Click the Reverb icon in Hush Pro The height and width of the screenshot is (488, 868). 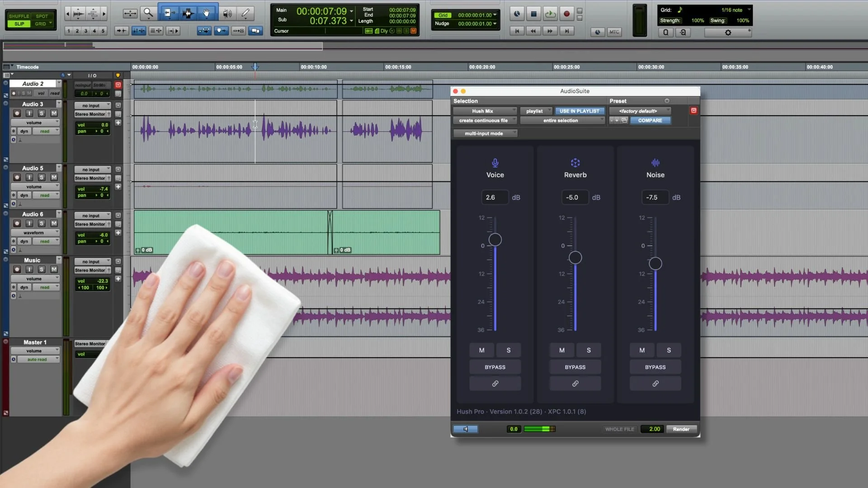coord(575,163)
